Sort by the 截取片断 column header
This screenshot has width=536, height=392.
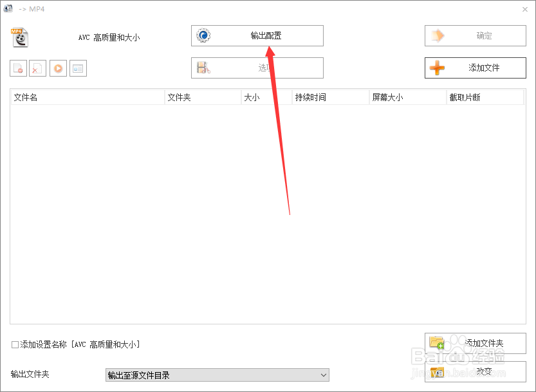(485, 97)
